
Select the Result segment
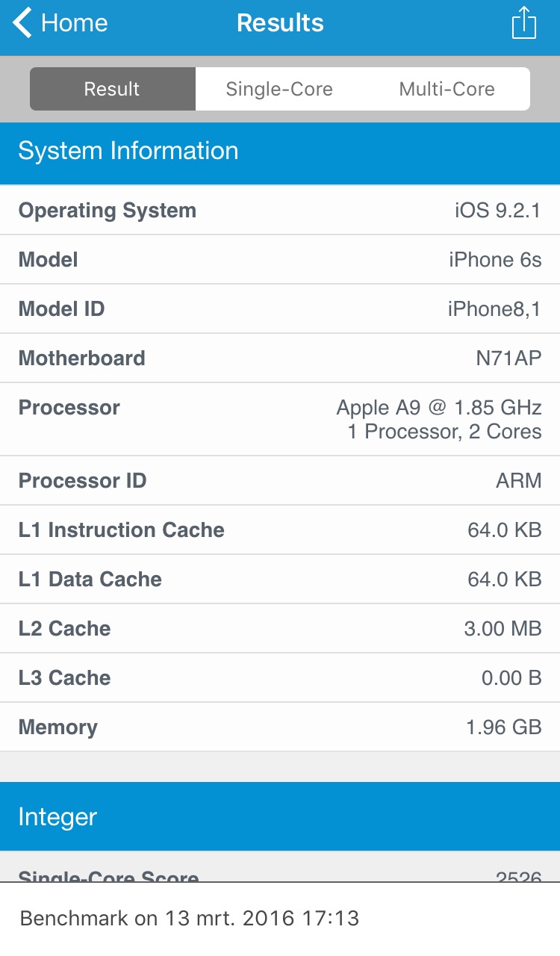[112, 89]
